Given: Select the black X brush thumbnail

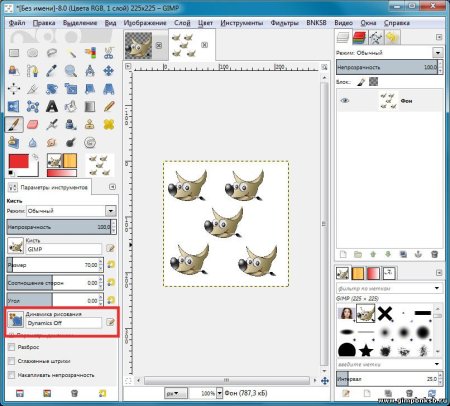Looking at the screenshot, I should pos(385,313).
